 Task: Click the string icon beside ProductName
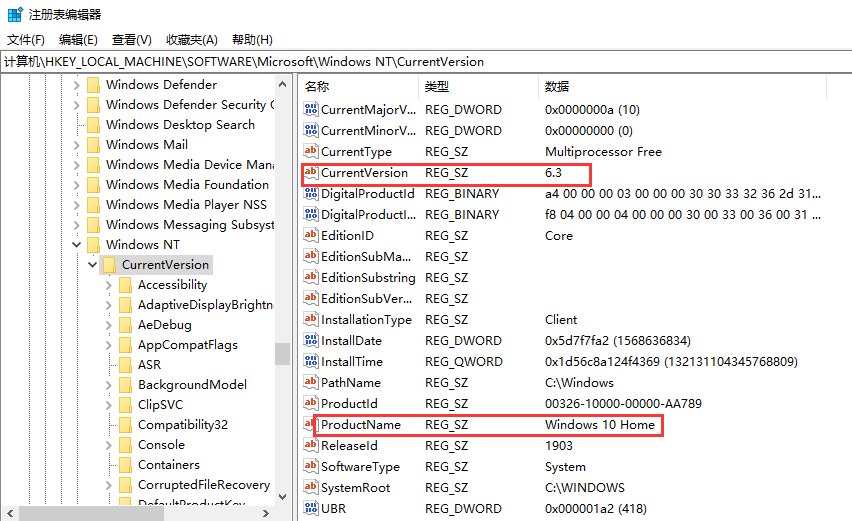[x=311, y=425]
